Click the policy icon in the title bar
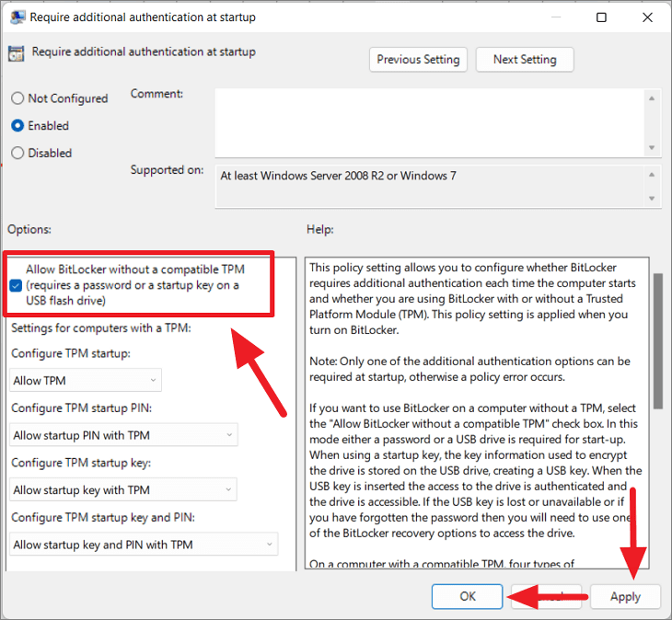 [17, 17]
